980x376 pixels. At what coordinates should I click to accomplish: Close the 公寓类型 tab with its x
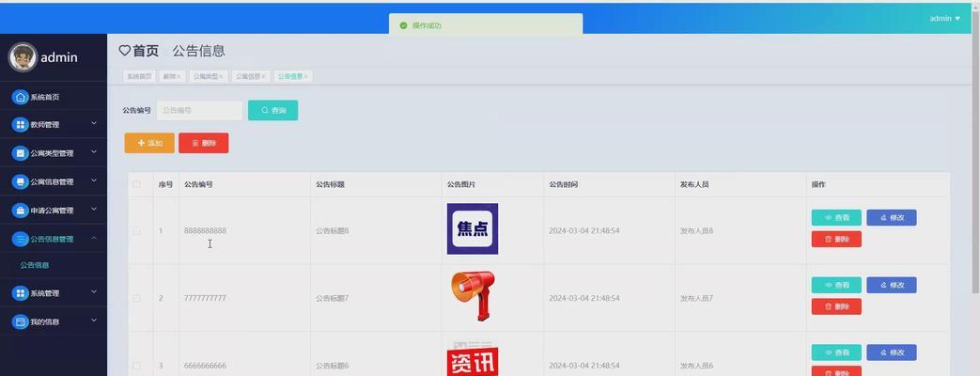[221, 76]
